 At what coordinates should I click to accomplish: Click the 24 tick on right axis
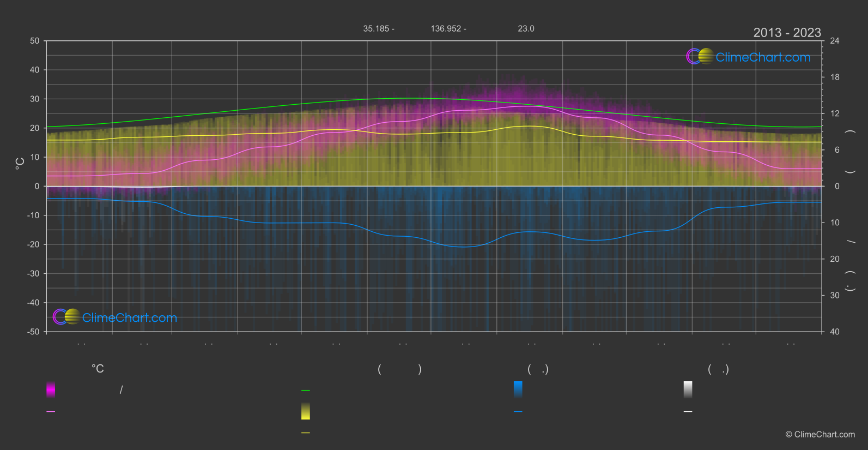click(x=834, y=41)
